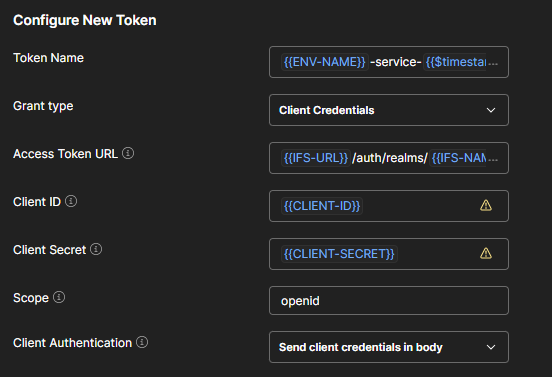Click the {{CLIENT-SECRET}} variable chip
Screen dimensions: 552x377
[339, 254]
